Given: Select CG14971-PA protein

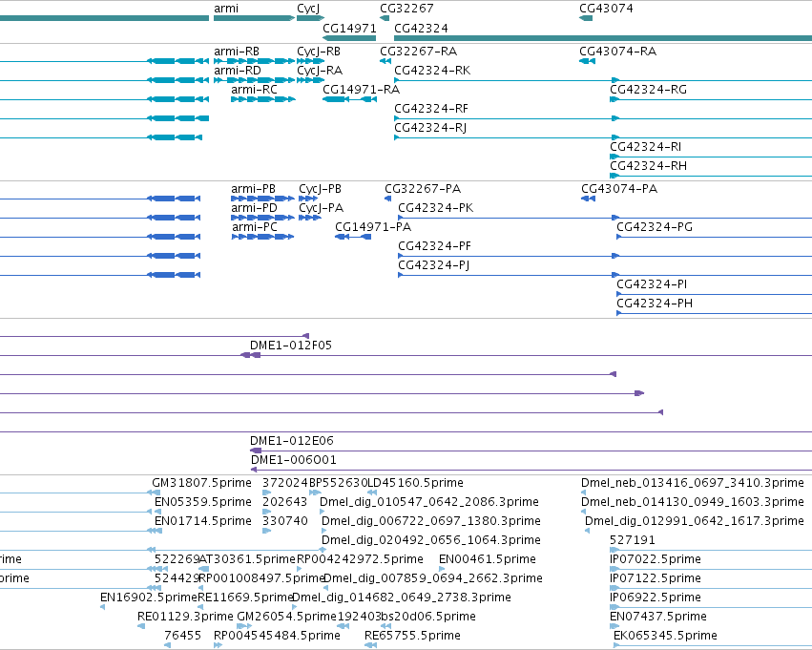Looking at the screenshot, I should 353,237.
